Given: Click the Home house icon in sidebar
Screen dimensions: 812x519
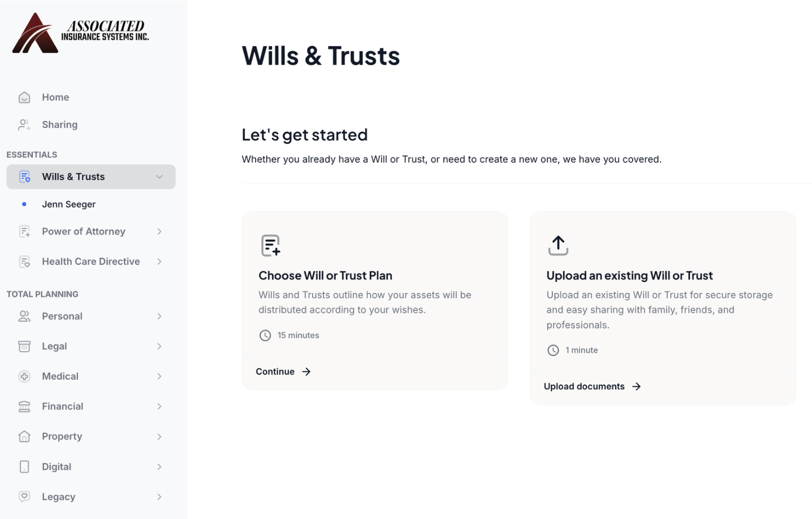Looking at the screenshot, I should (24, 98).
